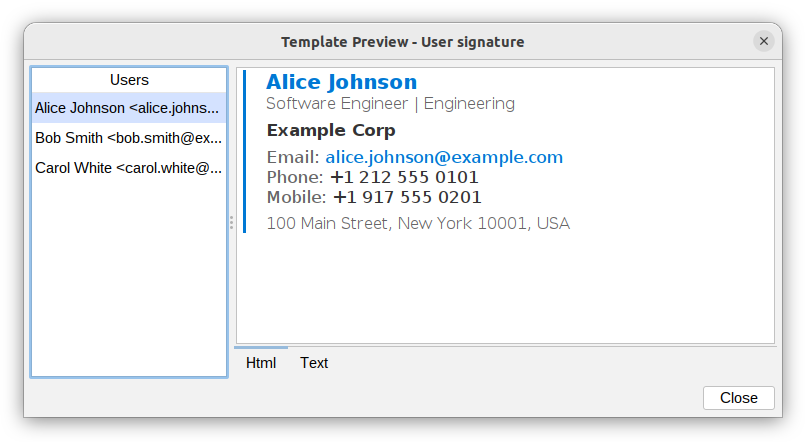Click the Example Corp company name
The width and height of the screenshot is (805, 442).
coord(331,130)
